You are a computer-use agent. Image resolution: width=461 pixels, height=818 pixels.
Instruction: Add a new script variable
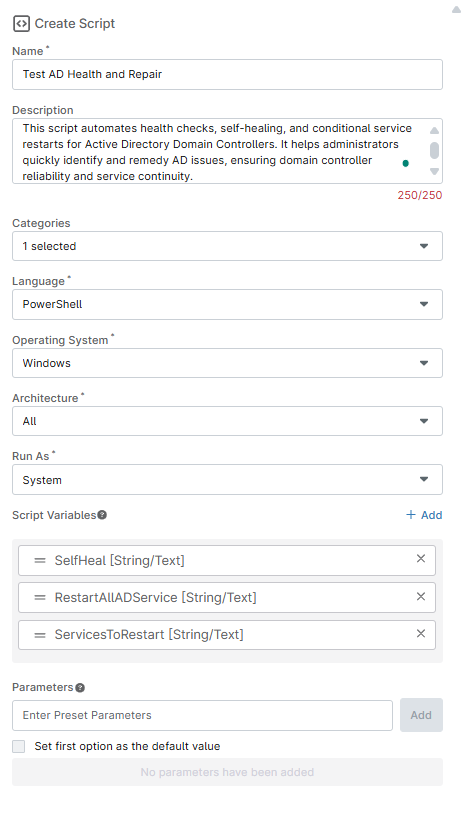pos(424,515)
